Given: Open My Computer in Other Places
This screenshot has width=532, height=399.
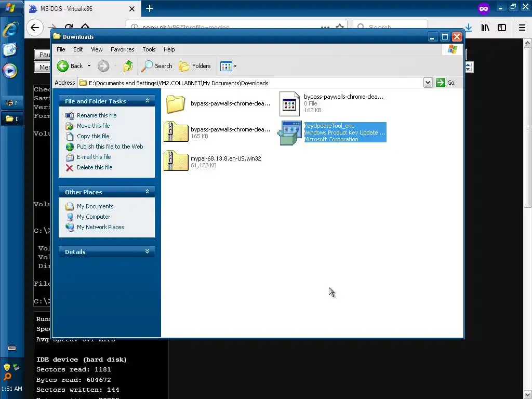Looking at the screenshot, I should pos(94,217).
